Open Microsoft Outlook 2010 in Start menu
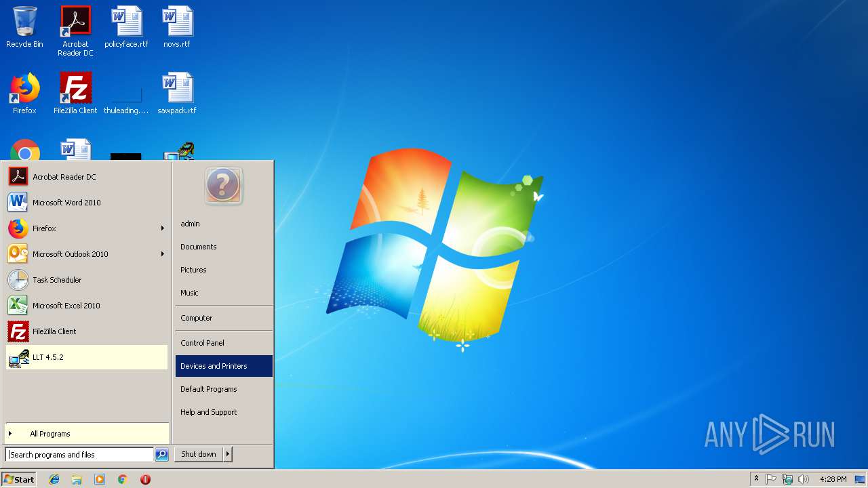868x488 pixels. pos(87,254)
